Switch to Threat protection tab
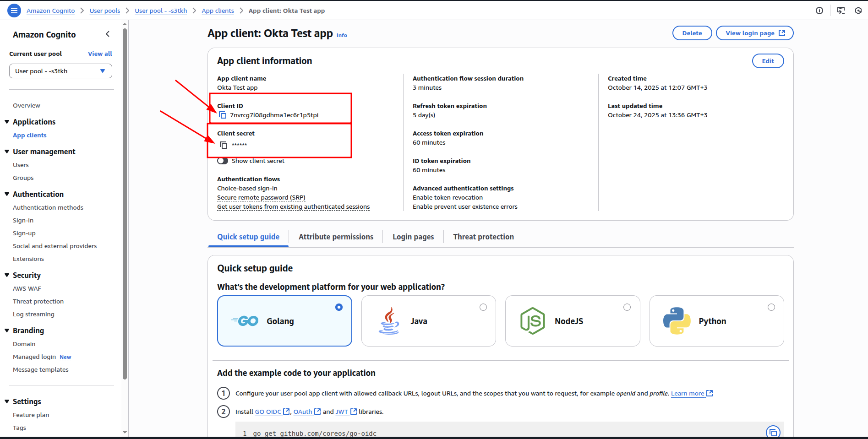This screenshot has height=439, width=868. (x=483, y=237)
